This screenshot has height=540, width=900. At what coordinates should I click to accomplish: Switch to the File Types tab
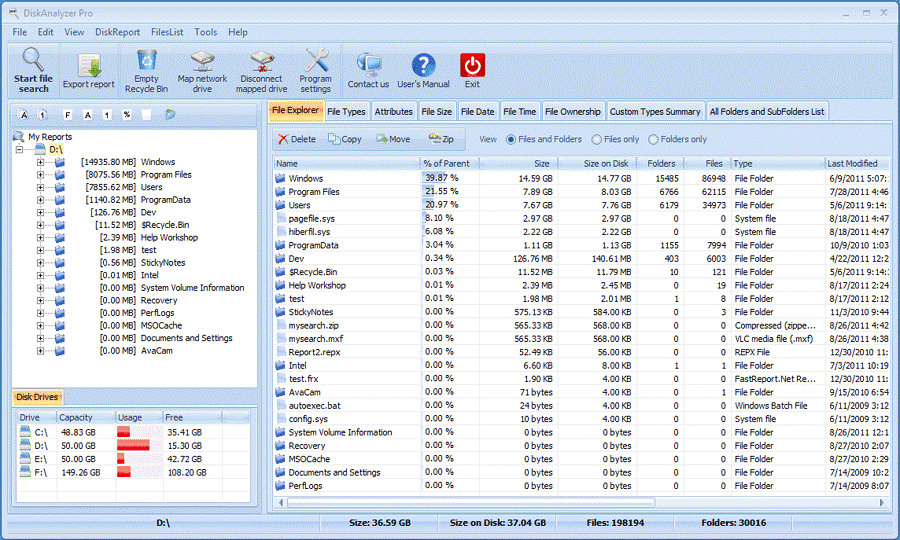point(346,111)
